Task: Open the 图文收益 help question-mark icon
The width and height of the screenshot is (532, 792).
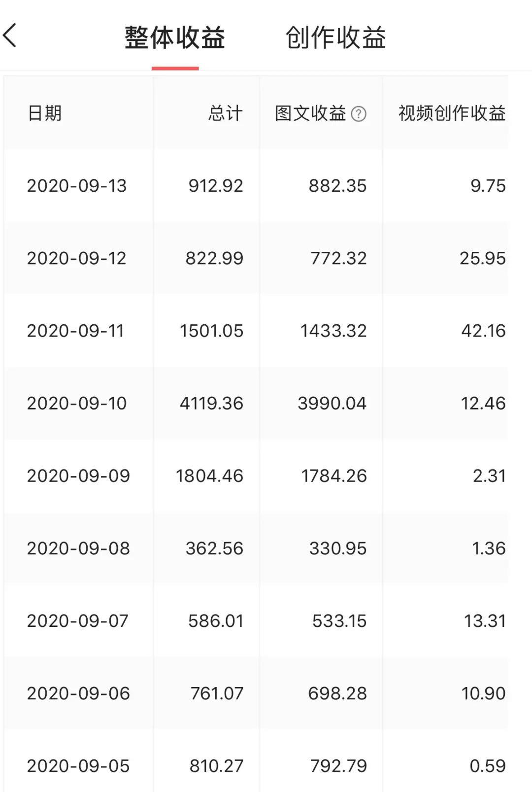Action: (359, 114)
